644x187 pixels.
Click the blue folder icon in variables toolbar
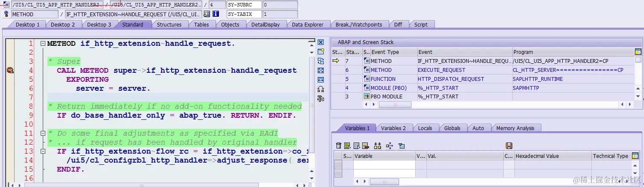coord(402,146)
